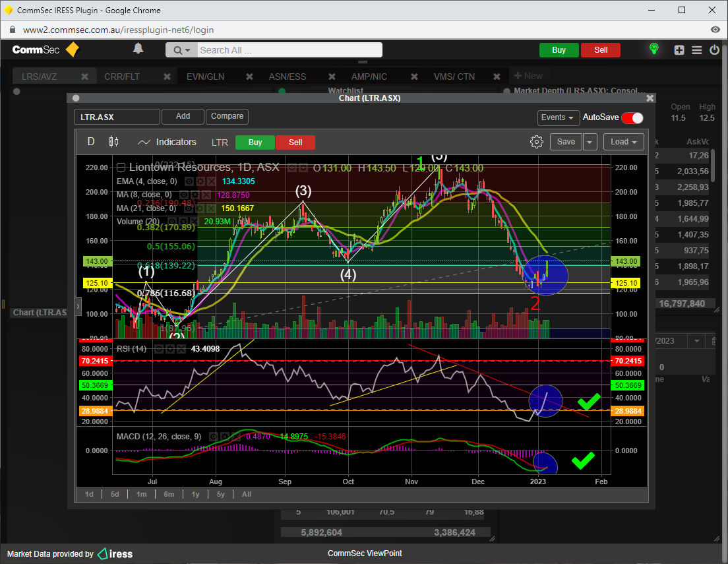728x564 pixels.
Task: Select the 6m time range
Action: pos(169,494)
